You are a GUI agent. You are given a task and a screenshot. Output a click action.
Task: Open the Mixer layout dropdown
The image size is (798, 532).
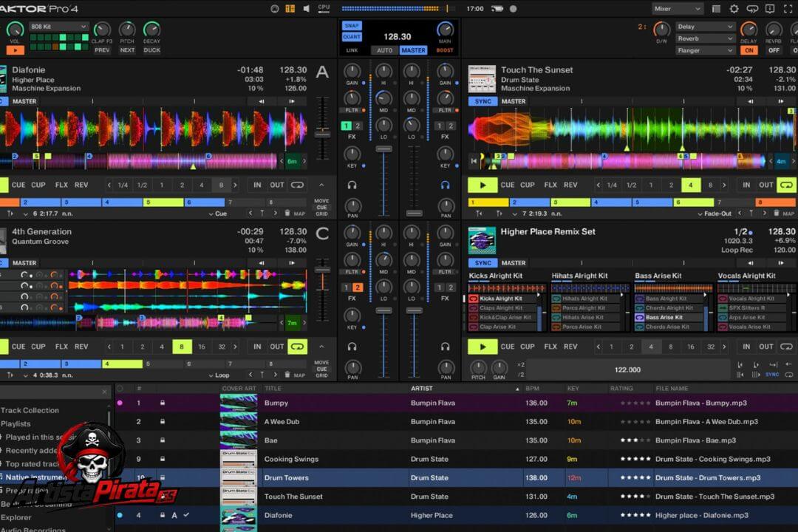click(678, 9)
